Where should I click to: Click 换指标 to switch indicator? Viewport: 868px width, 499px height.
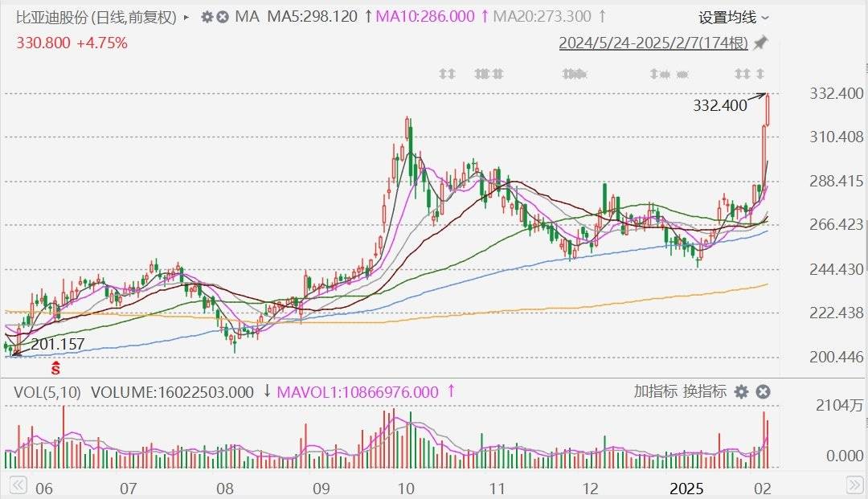pyautogui.click(x=704, y=391)
